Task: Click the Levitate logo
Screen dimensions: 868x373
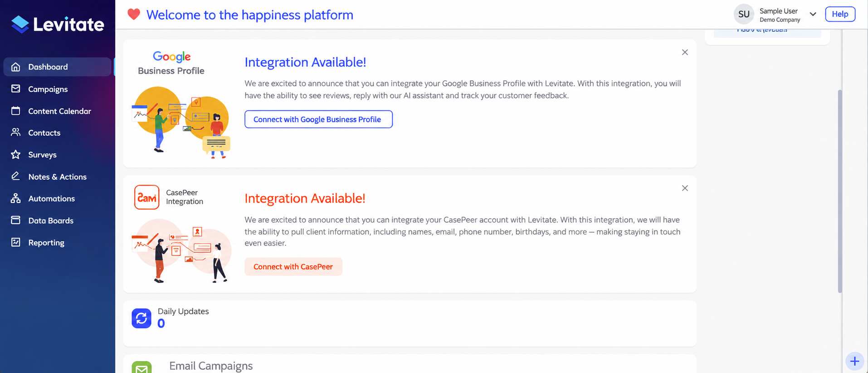Action: pos(58,24)
